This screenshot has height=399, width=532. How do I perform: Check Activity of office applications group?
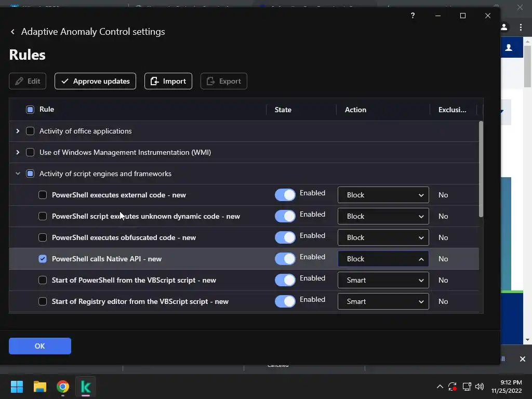point(30,131)
